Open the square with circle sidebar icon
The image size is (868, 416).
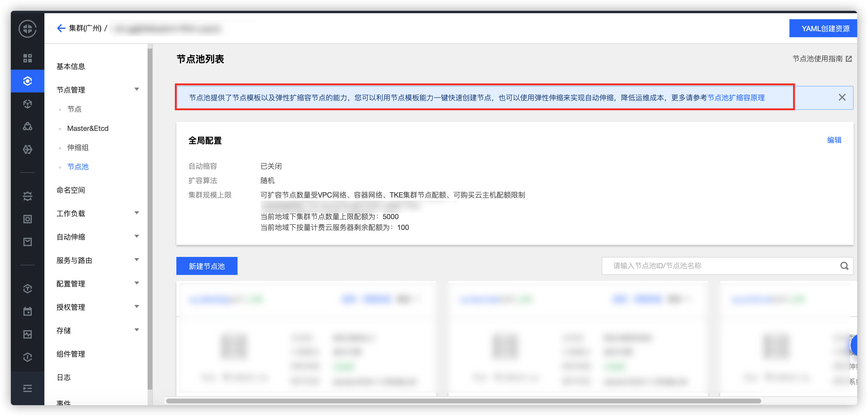[x=28, y=219]
